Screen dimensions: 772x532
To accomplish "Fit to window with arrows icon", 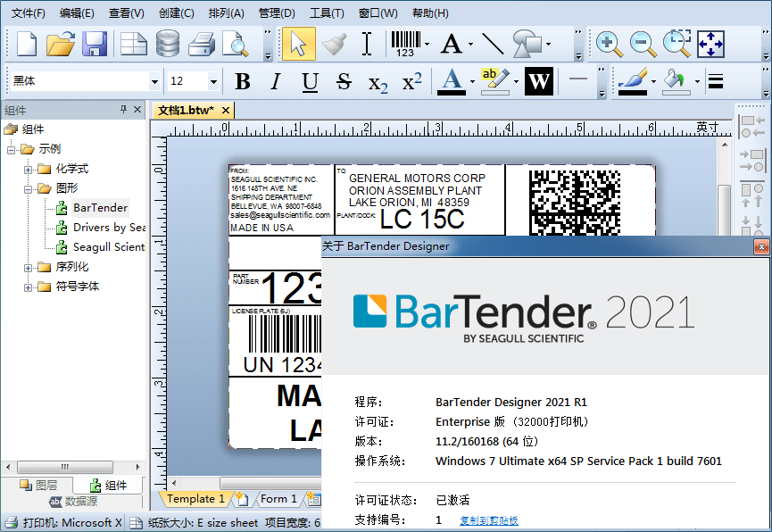I will click(x=711, y=44).
